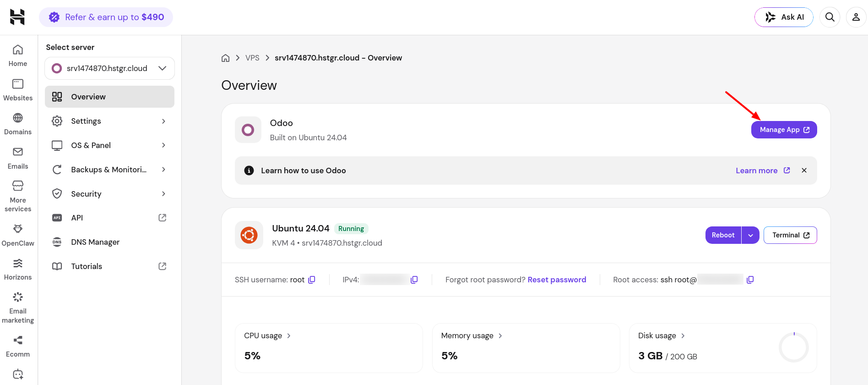The width and height of the screenshot is (868, 385).
Task: Open the Home sidebar icon
Action: (18, 56)
